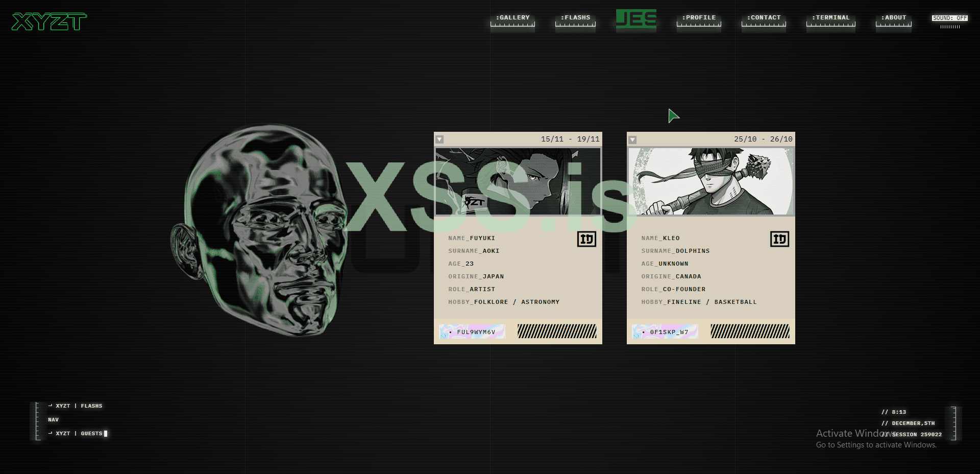This screenshot has height=474, width=980.
Task: Open the :GALLERY menu item
Action: [512, 19]
